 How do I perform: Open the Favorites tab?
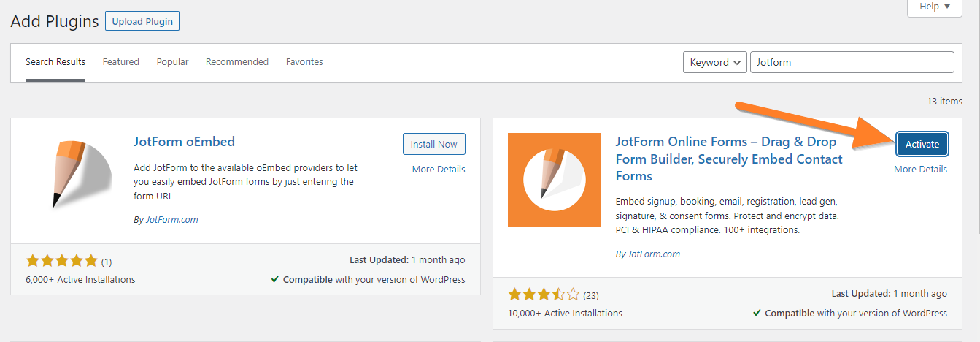click(x=304, y=62)
